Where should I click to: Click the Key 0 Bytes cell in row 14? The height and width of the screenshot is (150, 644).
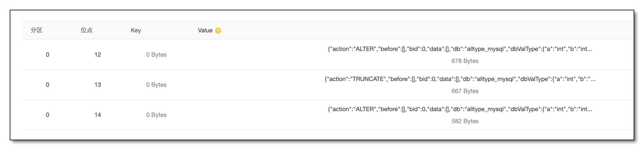click(156, 115)
